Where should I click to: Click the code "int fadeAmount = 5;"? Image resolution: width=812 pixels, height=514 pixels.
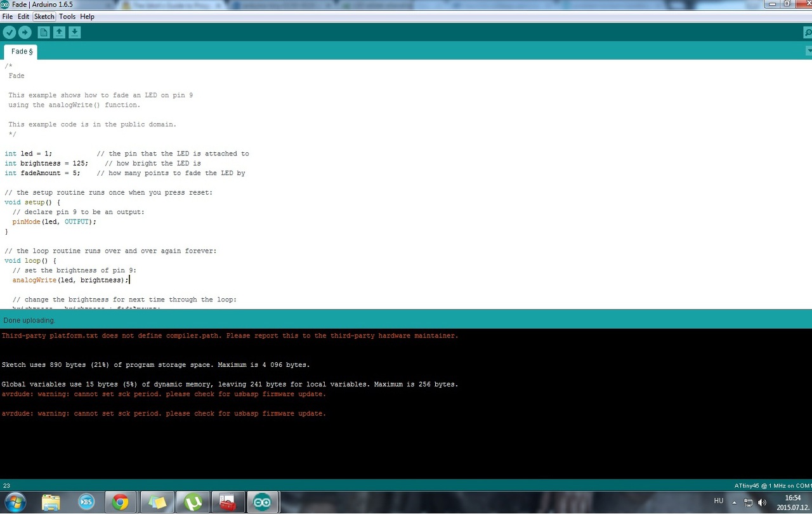tap(43, 173)
